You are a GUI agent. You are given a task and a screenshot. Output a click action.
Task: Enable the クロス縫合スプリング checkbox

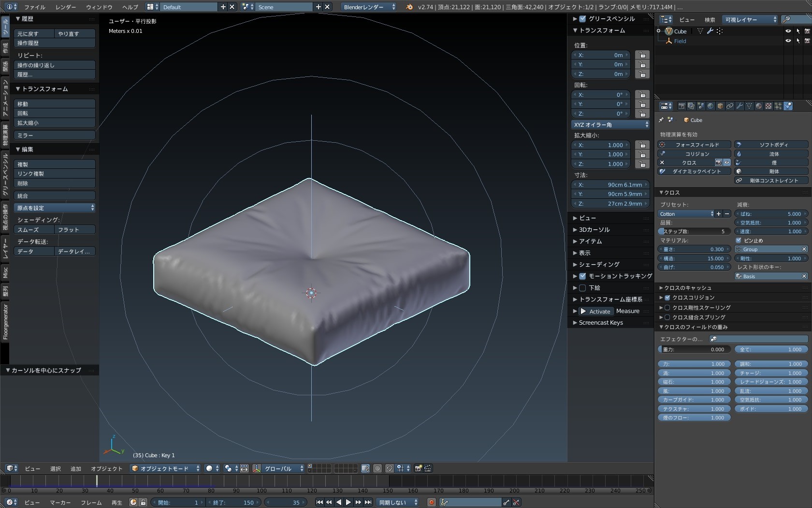coord(667,317)
